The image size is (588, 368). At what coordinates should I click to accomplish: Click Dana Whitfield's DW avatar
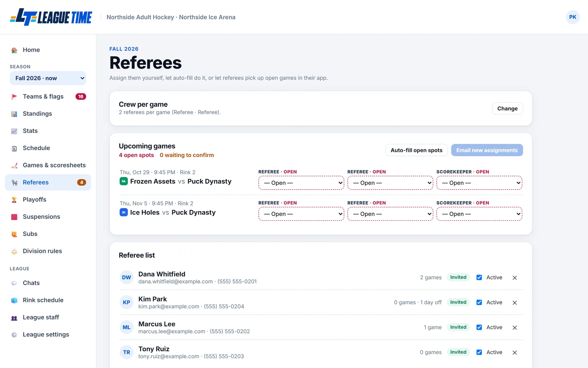(126, 277)
